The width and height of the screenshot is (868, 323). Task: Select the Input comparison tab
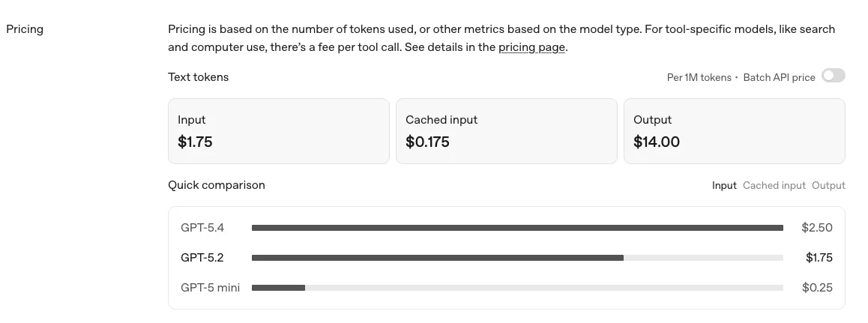[724, 185]
